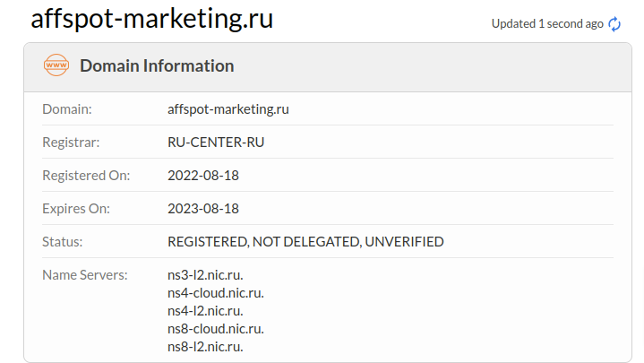Image resolution: width=644 pixels, height=363 pixels.
Task: Click name server ns4-l2.nic.ru.
Action: coord(205,310)
